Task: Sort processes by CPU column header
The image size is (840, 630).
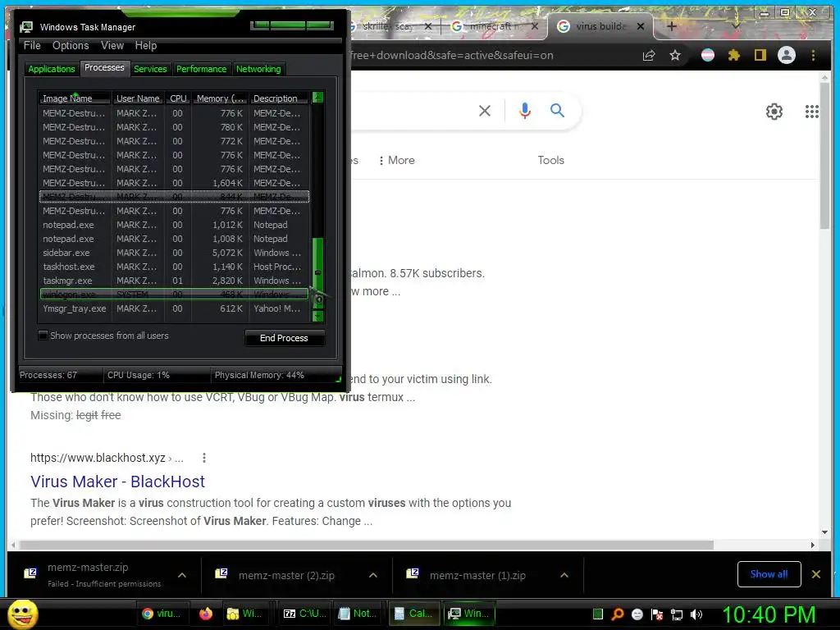Action: pos(178,98)
